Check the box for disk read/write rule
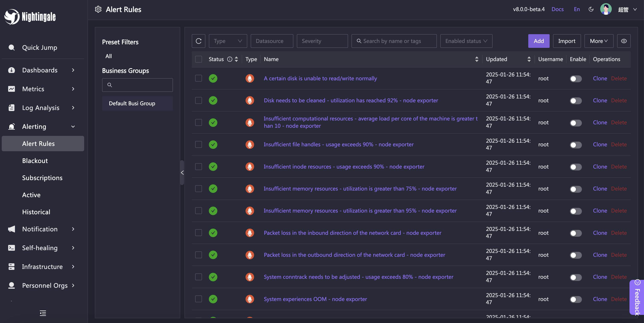The height and width of the screenshot is (323, 644). tap(199, 78)
